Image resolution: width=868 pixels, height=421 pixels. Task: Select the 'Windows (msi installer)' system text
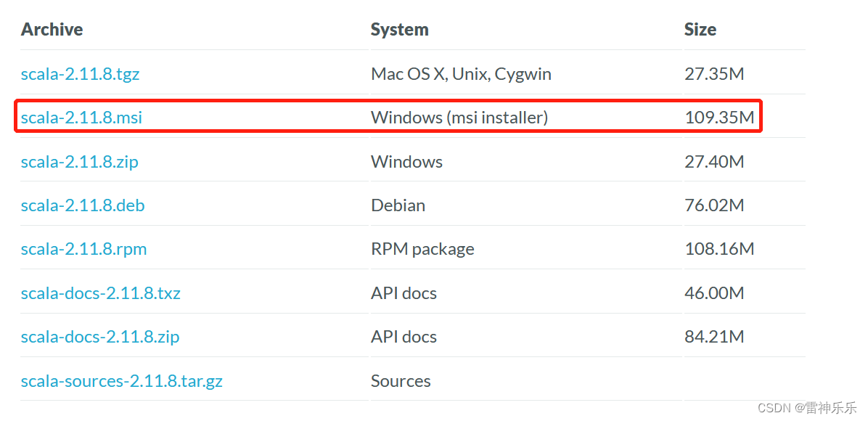(x=459, y=118)
